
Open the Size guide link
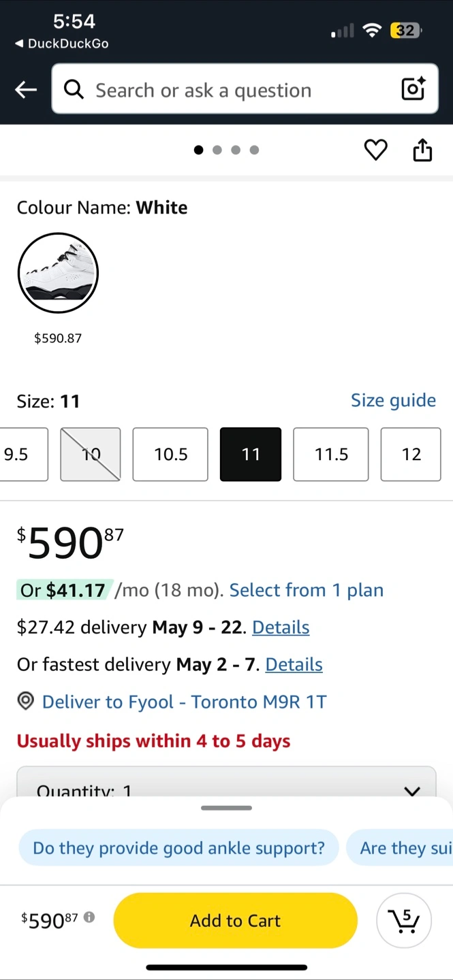(393, 400)
